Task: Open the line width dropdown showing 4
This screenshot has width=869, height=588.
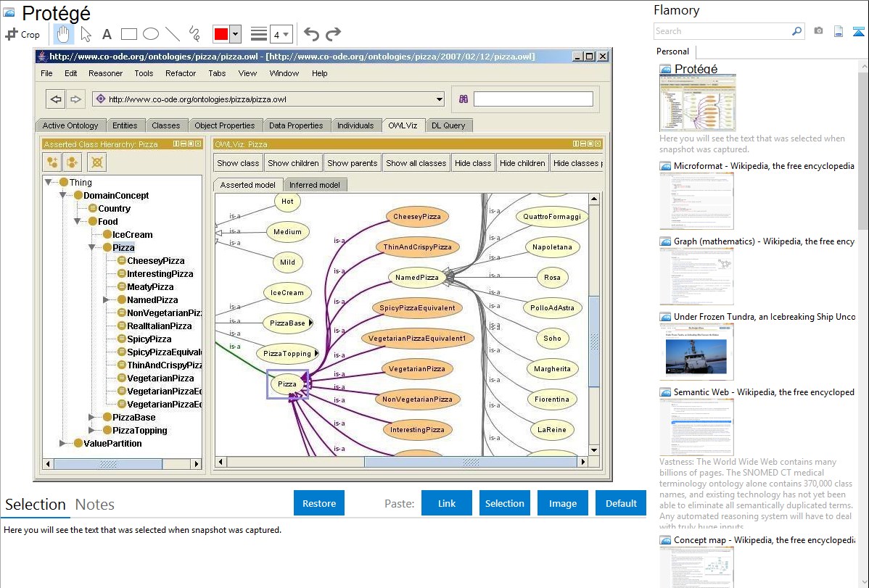Action: point(281,35)
